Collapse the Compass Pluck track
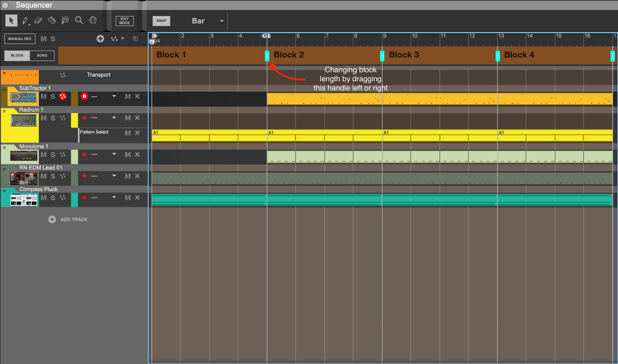 pos(4,191)
